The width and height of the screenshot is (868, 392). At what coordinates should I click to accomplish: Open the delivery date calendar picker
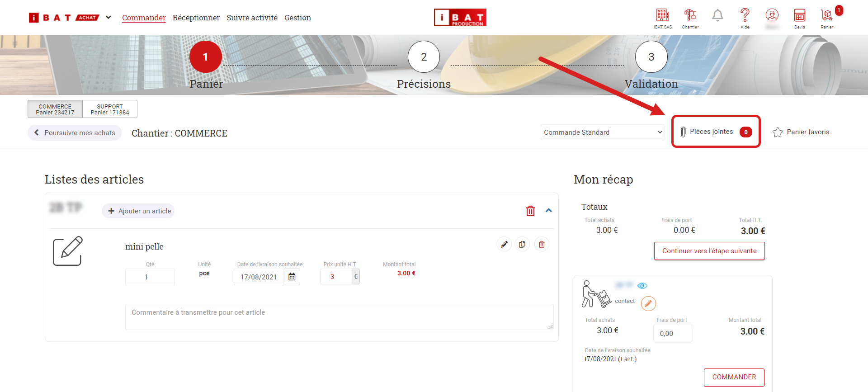tap(292, 277)
